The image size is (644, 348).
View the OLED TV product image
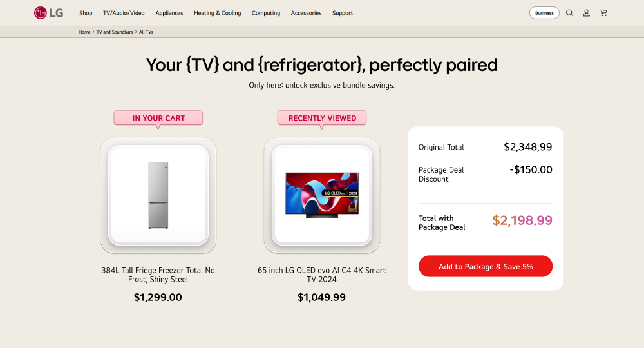pos(321,195)
